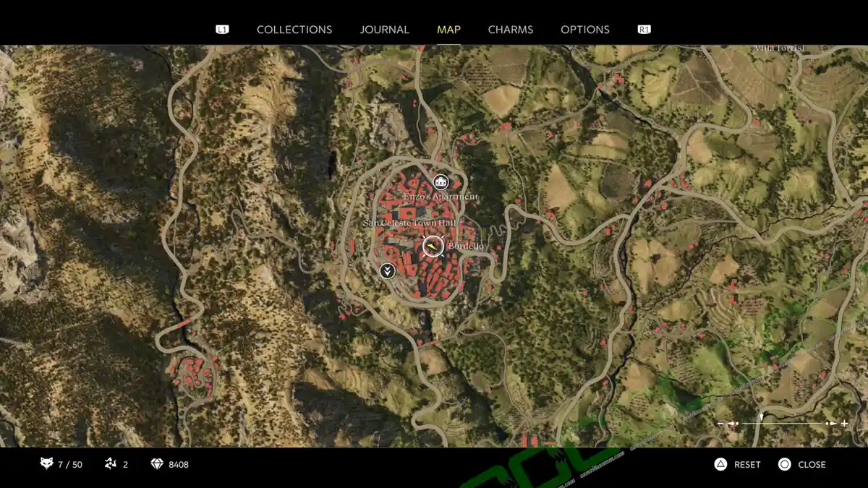Click the Enzo's Apartment map label

[x=440, y=197]
